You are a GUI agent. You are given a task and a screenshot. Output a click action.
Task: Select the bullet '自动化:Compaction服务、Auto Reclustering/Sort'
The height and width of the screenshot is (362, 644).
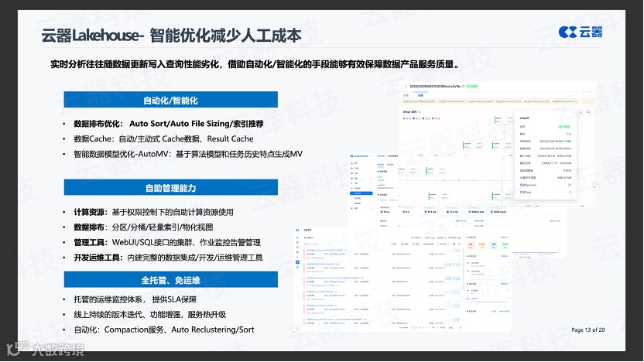(164, 330)
